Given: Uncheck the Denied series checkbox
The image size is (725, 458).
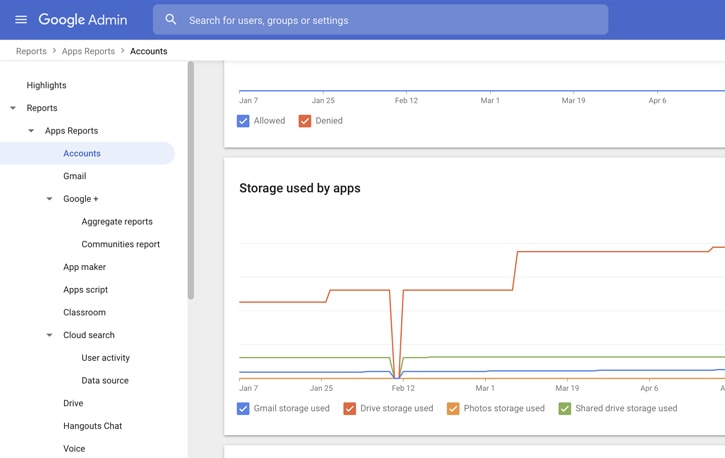Looking at the screenshot, I should coord(305,121).
